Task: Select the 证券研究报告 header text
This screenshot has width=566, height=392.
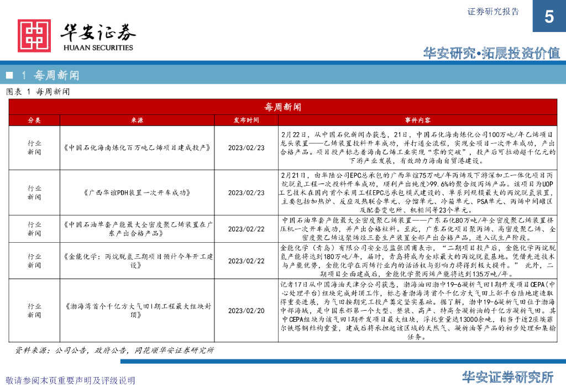Action: [492, 12]
